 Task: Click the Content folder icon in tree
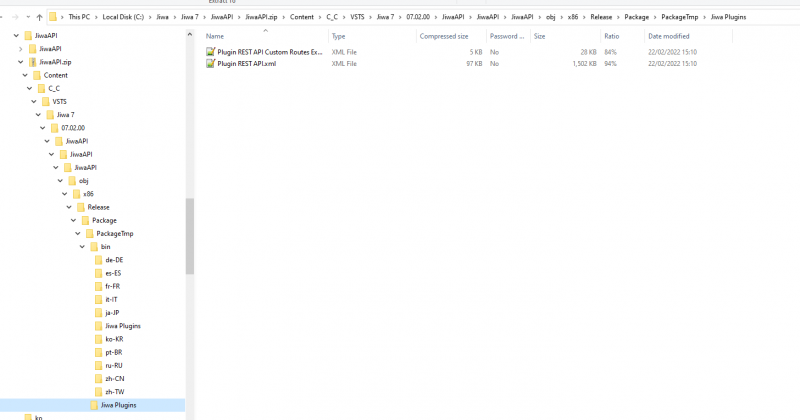[37, 75]
